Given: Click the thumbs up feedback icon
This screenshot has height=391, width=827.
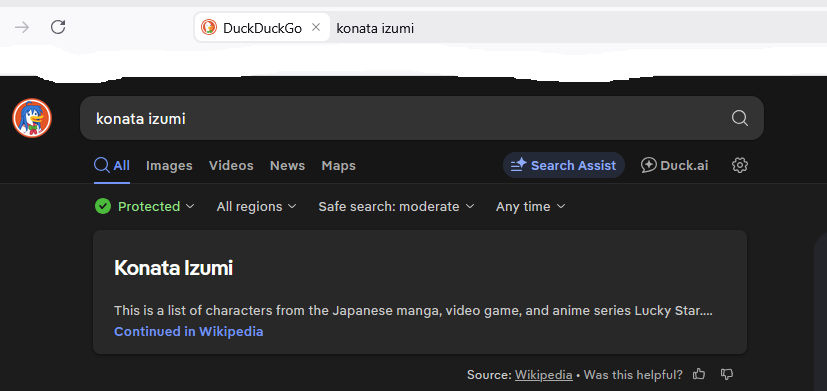Looking at the screenshot, I should (699, 374).
